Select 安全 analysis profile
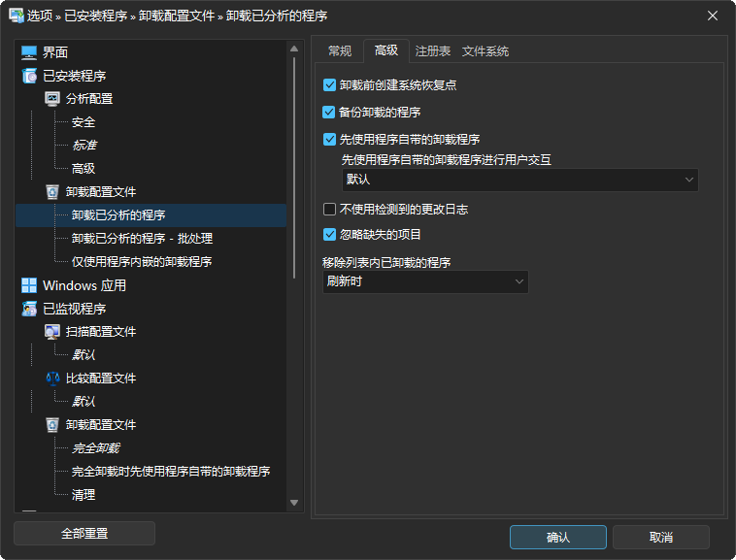 pos(84,122)
